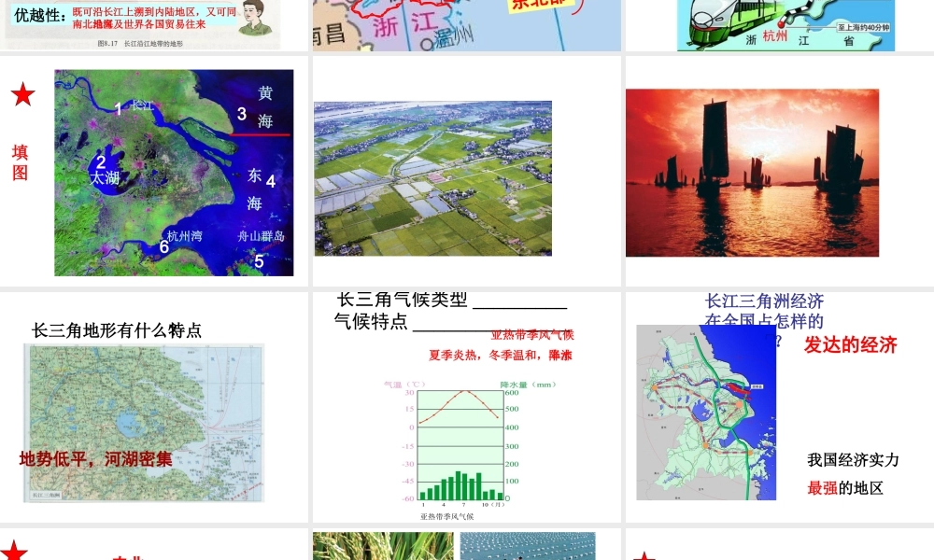Select the aerial farmland photo slide

(x=466, y=172)
